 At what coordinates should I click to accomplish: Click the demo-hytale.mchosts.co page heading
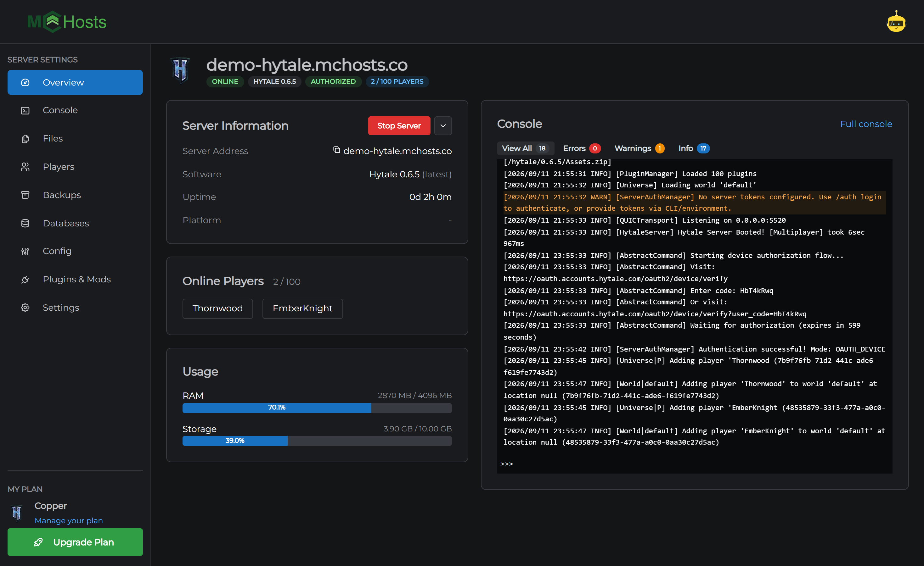click(x=307, y=65)
